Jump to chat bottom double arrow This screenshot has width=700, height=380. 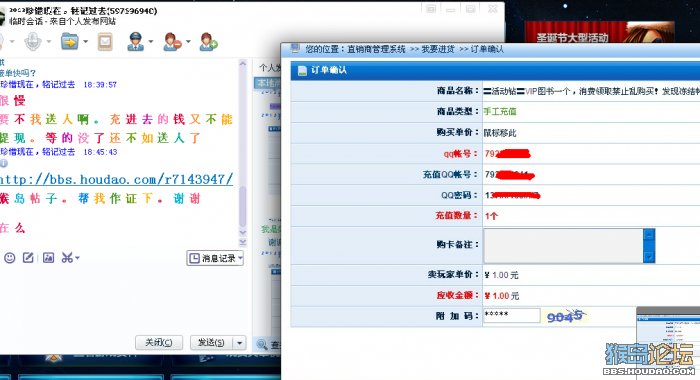pos(243,242)
